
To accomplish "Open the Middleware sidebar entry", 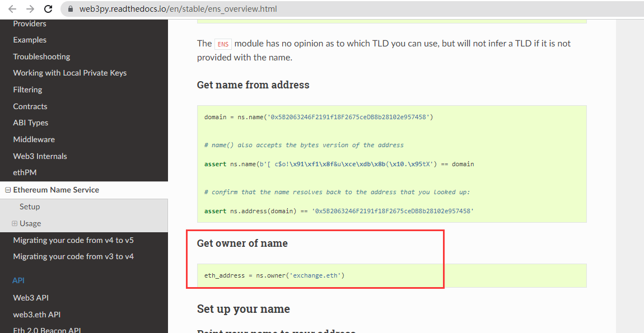I will click(x=34, y=139).
